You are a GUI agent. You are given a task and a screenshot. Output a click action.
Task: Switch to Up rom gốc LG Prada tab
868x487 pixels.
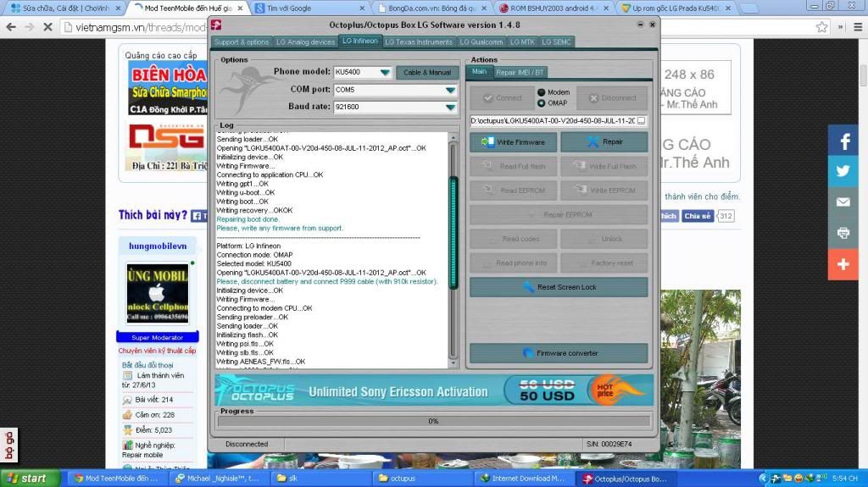[676, 8]
